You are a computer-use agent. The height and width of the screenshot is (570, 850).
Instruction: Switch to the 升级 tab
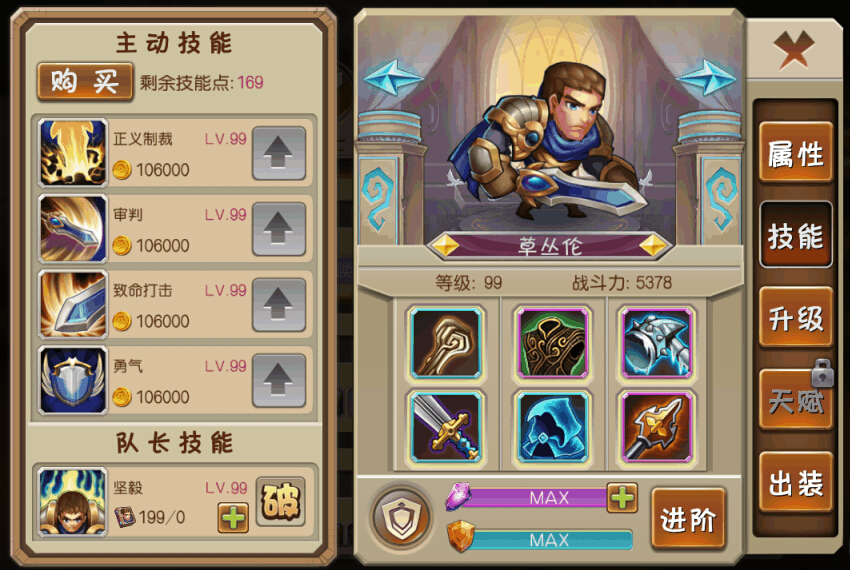pyautogui.click(x=796, y=318)
